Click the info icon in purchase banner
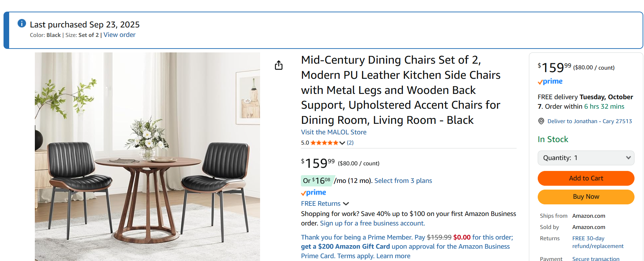644x261 pixels. [x=22, y=23]
